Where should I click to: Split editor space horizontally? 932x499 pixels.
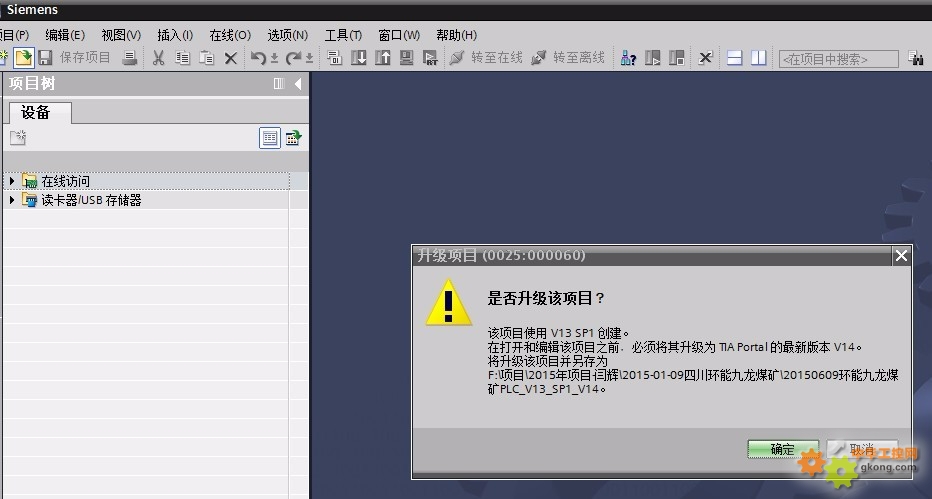(735, 58)
